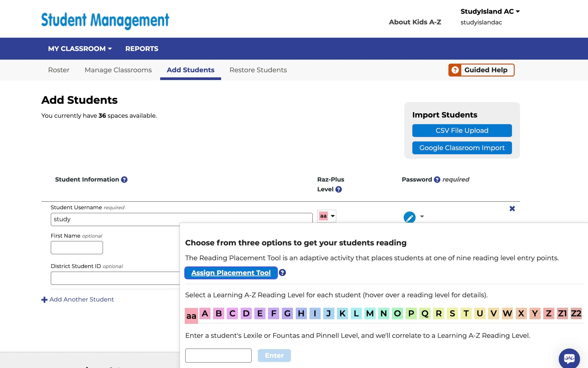Choose reading level D swatch
Viewport: 588px width, 368px height.
pyautogui.click(x=246, y=313)
